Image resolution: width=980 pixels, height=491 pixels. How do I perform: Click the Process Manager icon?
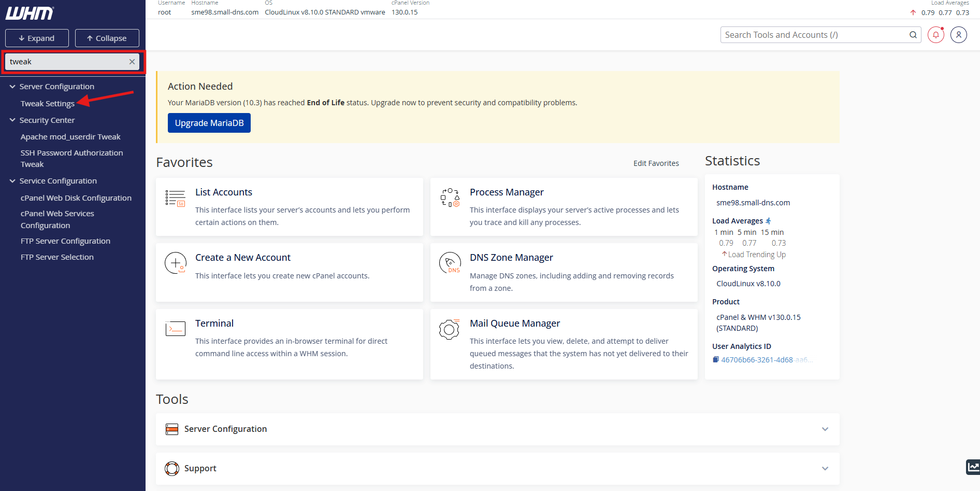click(x=450, y=198)
